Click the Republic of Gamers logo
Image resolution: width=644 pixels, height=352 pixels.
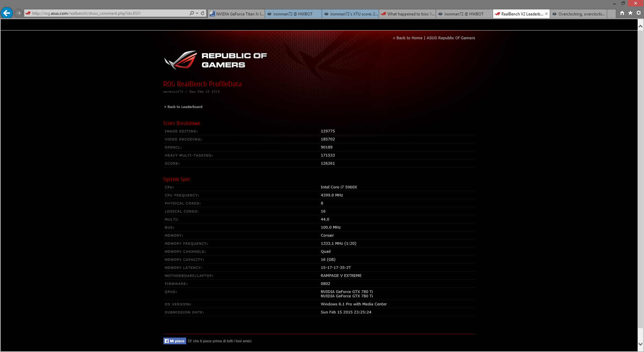pos(215,60)
